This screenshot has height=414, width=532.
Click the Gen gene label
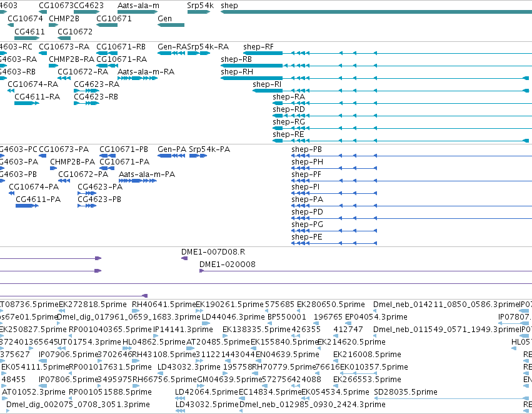165,19
